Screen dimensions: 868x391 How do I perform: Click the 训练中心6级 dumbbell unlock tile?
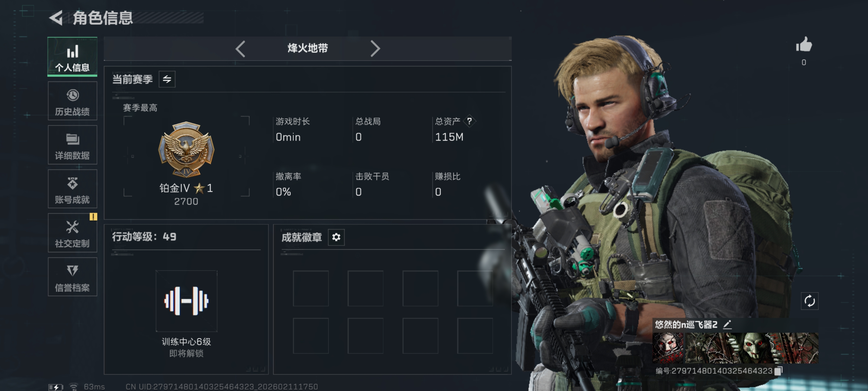tap(186, 301)
